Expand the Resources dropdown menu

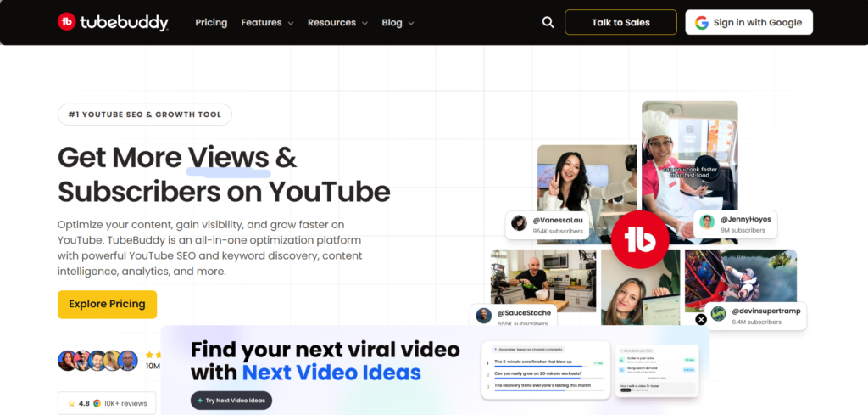click(x=337, y=23)
